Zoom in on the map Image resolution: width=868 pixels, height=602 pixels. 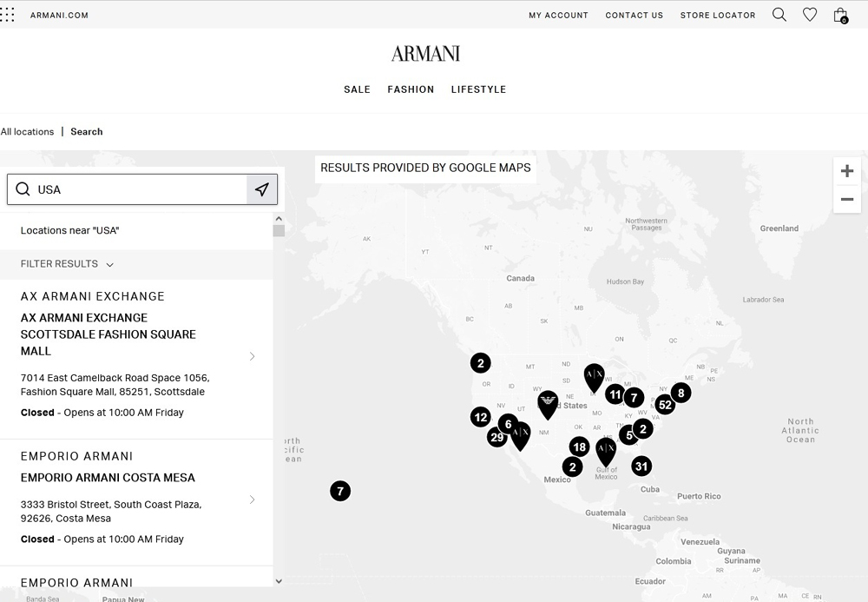846,170
